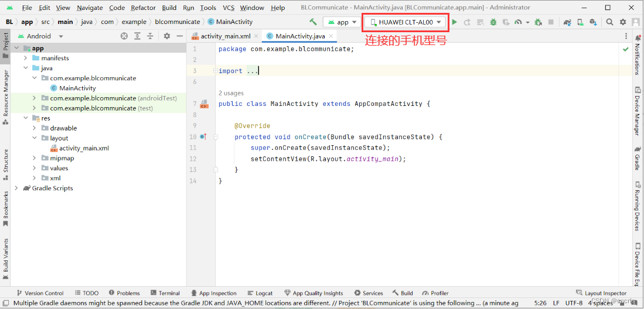Open the Build Variants side tab
The width and height of the screenshot is (644, 309).
pyautogui.click(x=5, y=259)
